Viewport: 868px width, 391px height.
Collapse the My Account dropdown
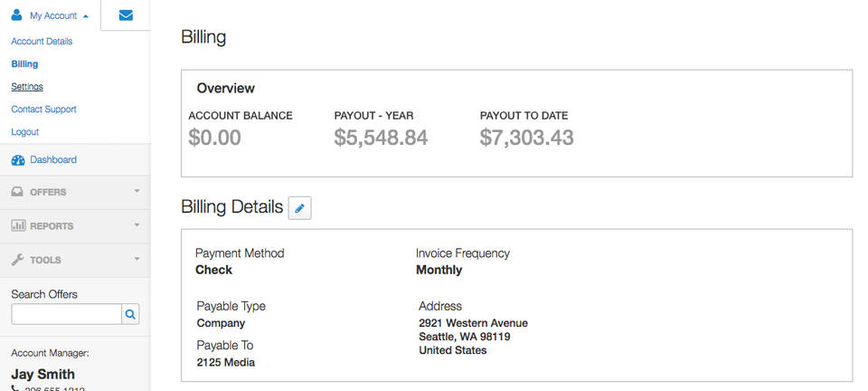point(85,16)
